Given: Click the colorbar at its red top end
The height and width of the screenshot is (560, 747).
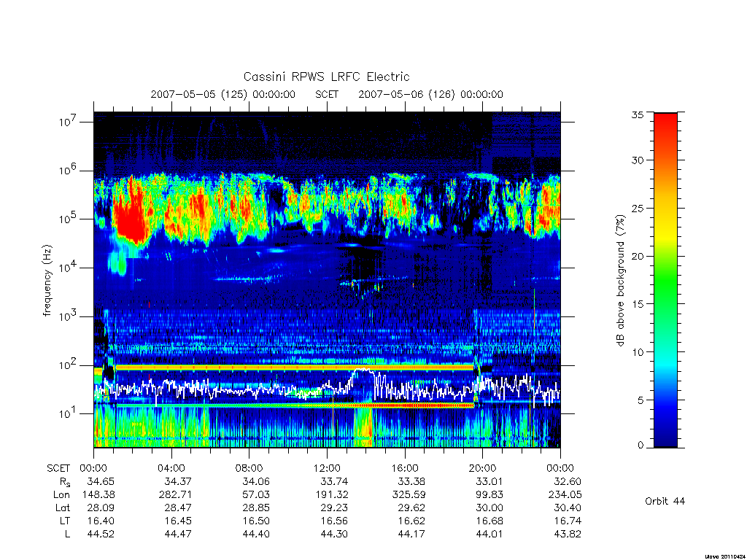Looking at the screenshot, I should 665,118.
